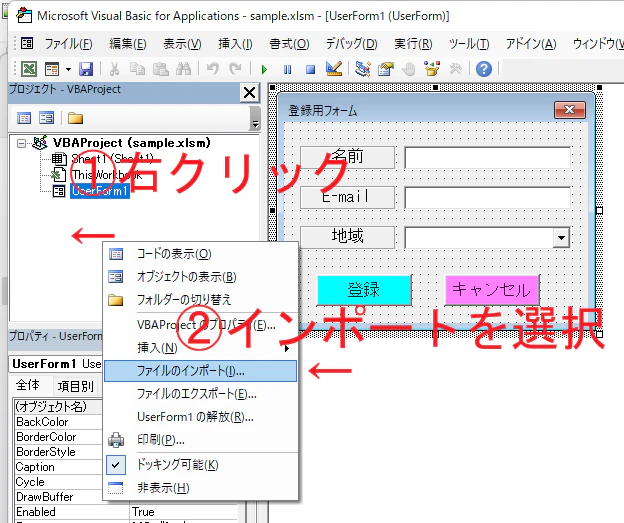This screenshot has width=624, height=523.
Task: Click the 地域 label on form
Action: click(x=347, y=236)
